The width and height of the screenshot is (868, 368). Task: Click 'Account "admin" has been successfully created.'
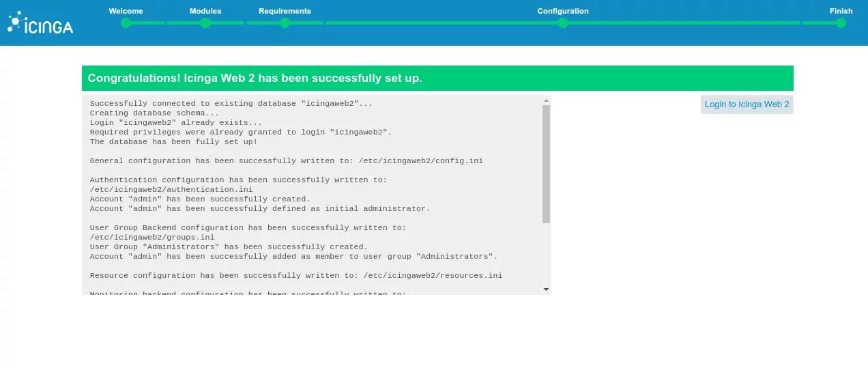coord(200,199)
